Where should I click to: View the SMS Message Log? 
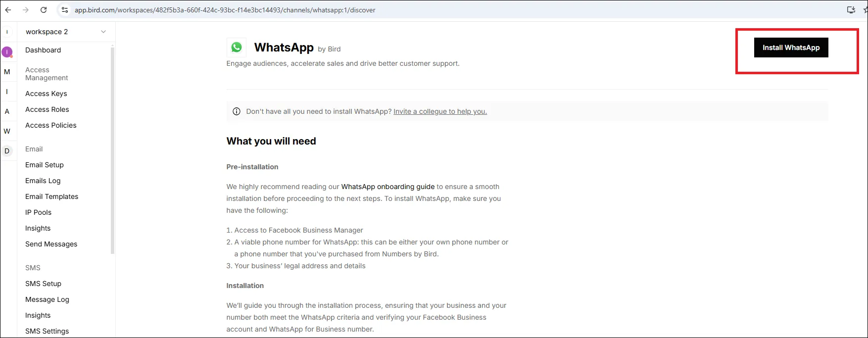48,299
